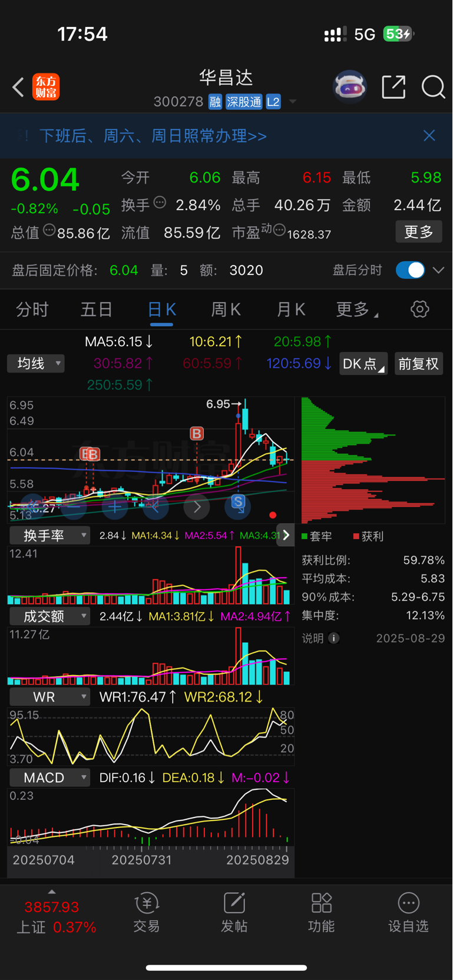The height and width of the screenshot is (980, 453).
Task: Tap the 说明 info icon
Action: (x=334, y=638)
